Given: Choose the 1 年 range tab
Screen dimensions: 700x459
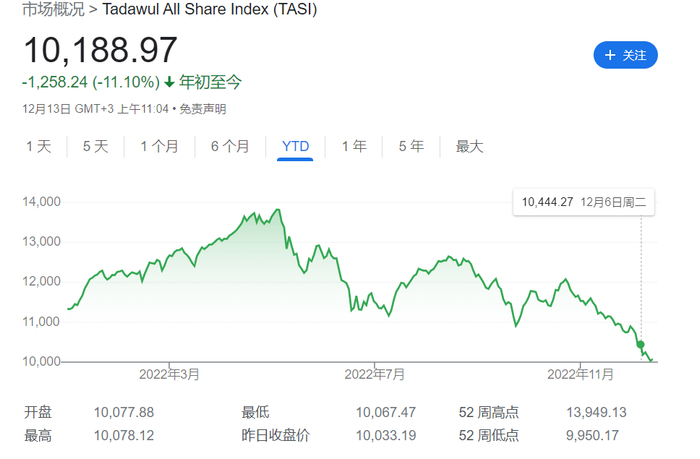Looking at the screenshot, I should (x=354, y=146).
